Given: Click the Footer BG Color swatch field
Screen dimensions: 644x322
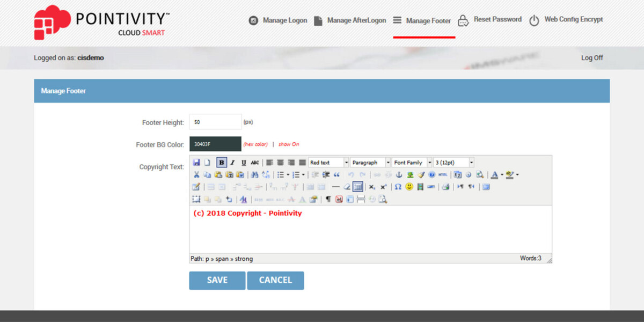Looking at the screenshot, I should (x=215, y=144).
